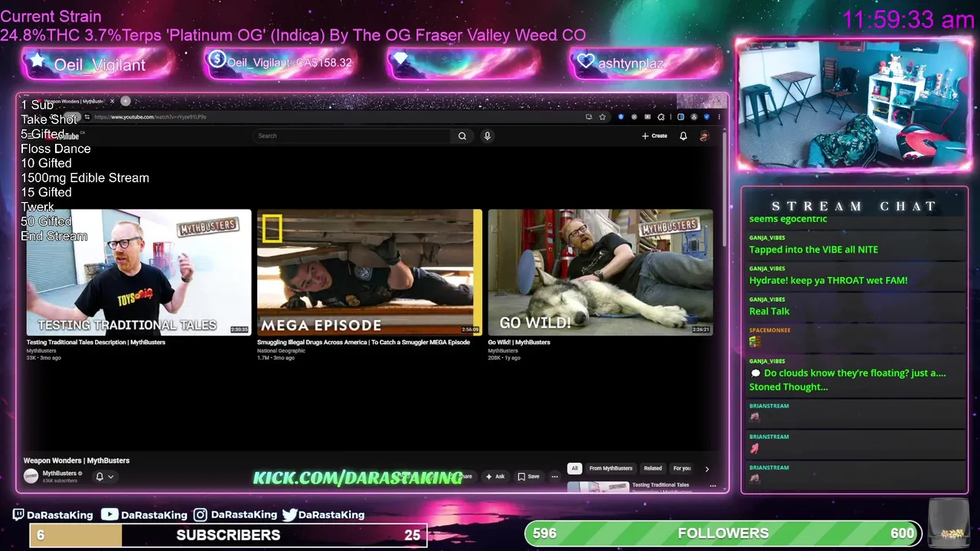Click chat message 'Hydrate! keep ya THROAT wet FAM!'

tap(828, 280)
